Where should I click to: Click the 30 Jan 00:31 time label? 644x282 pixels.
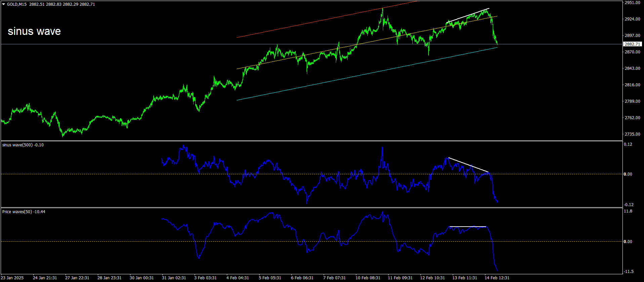point(142,278)
